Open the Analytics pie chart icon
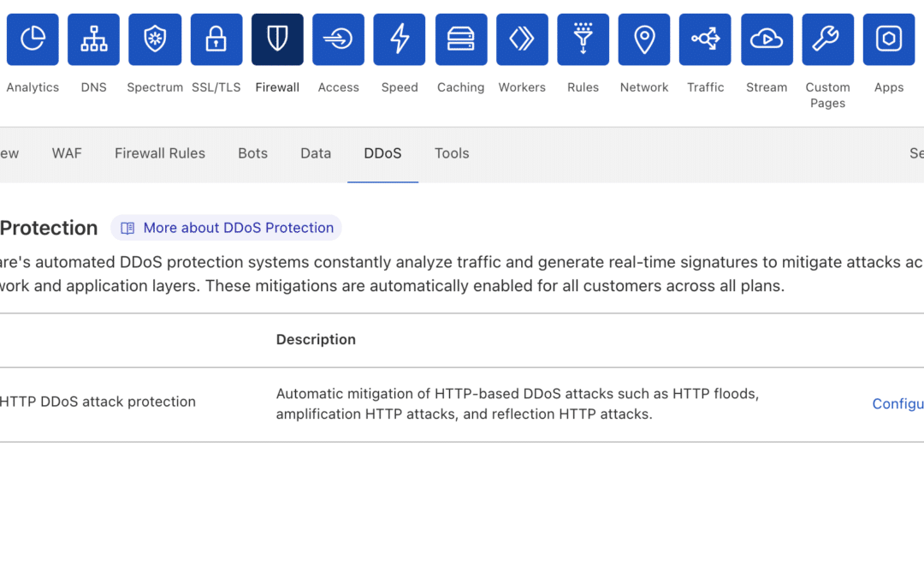924x578 pixels. (33, 39)
